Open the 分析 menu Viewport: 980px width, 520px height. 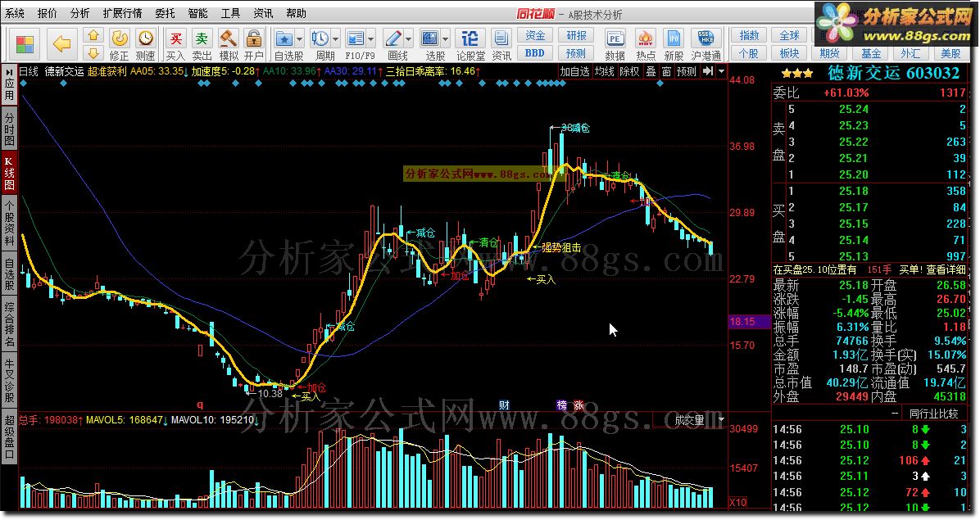[x=79, y=13]
